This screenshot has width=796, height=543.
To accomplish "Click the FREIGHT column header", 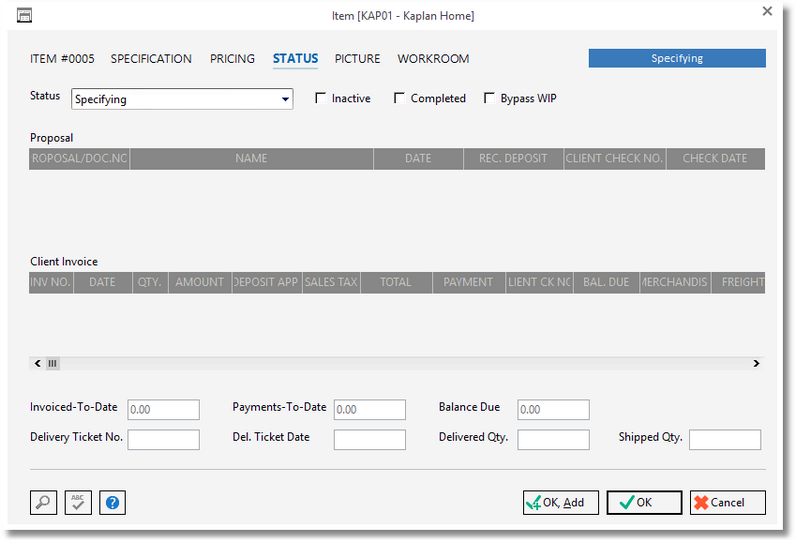I will pos(738,283).
